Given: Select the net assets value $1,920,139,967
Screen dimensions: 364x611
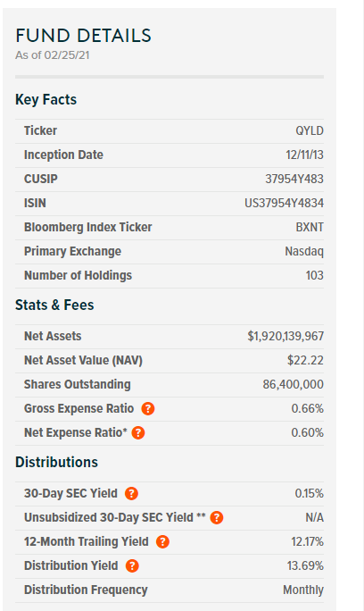Looking at the screenshot, I should pyautogui.click(x=285, y=336).
